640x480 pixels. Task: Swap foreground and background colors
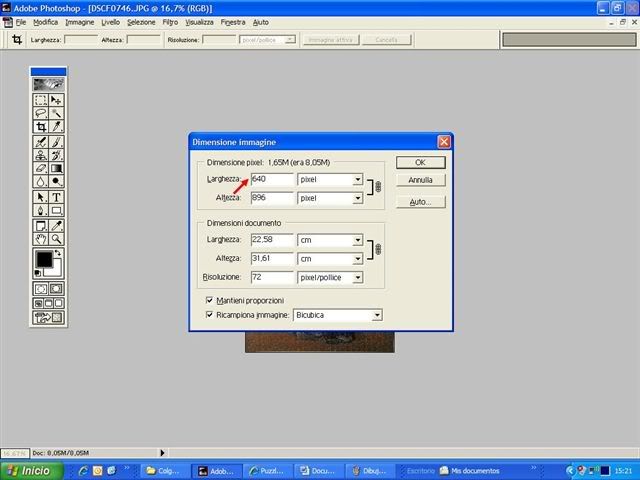point(58,253)
